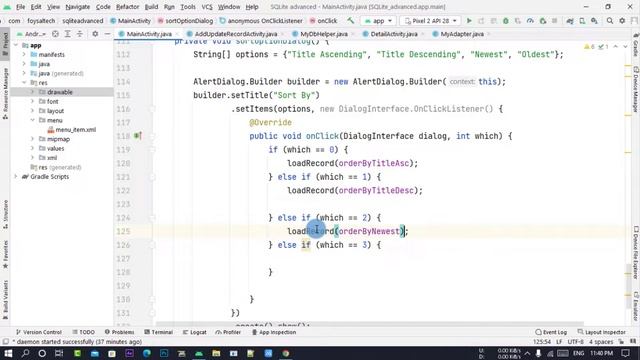Click the override gutter icon on line 118
This screenshot has width=640, height=360.
point(138,136)
